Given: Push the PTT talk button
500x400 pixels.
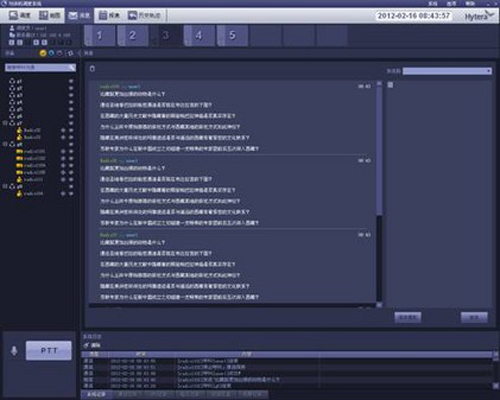Looking at the screenshot, I should tap(49, 350).
